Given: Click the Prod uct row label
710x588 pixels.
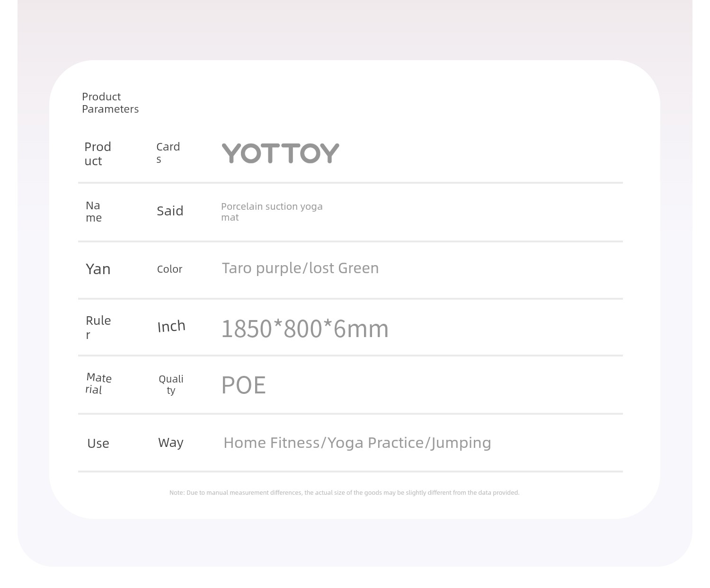Looking at the screenshot, I should [x=98, y=154].
